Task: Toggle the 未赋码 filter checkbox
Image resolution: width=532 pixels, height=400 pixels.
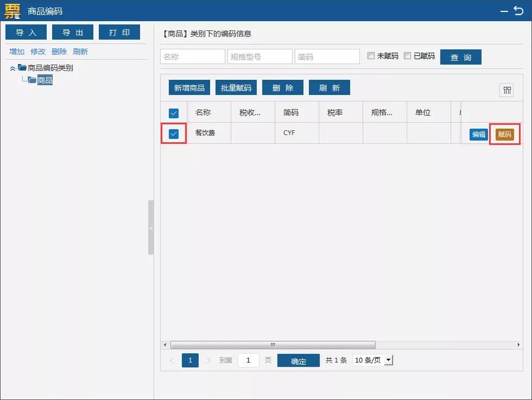Action: point(371,56)
